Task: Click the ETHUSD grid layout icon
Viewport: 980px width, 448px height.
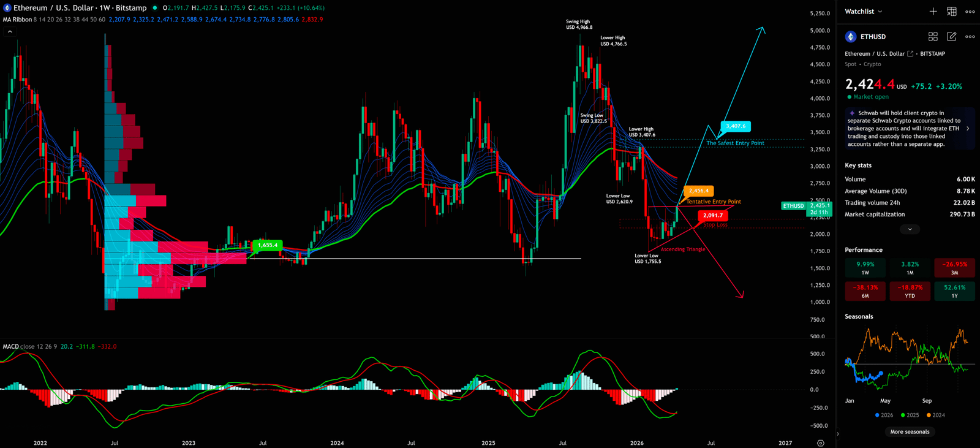Action: 933,37
